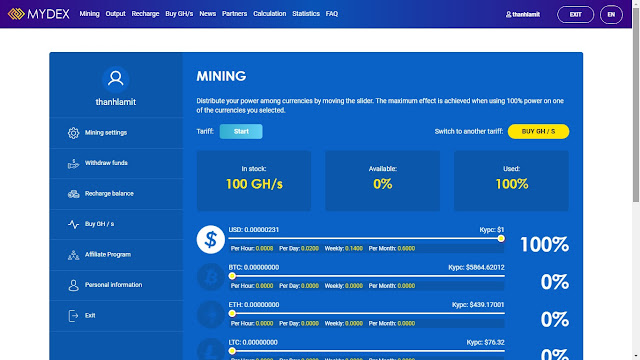640x360 pixels.
Task: Open the News page
Action: click(x=207, y=14)
